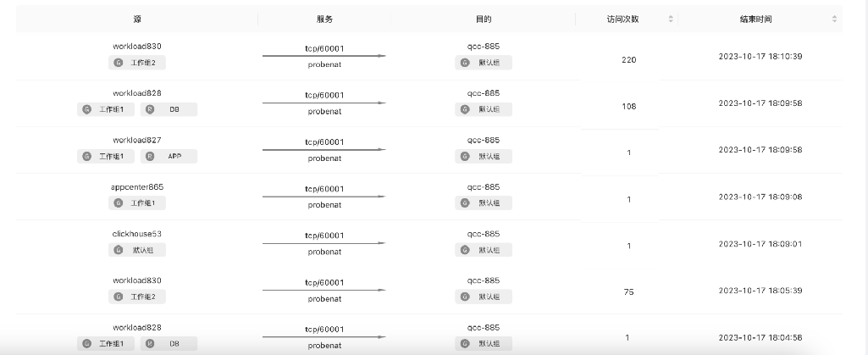The image size is (868, 355).
Task: Sort by 访问次数 column arrows
Action: coord(671,19)
